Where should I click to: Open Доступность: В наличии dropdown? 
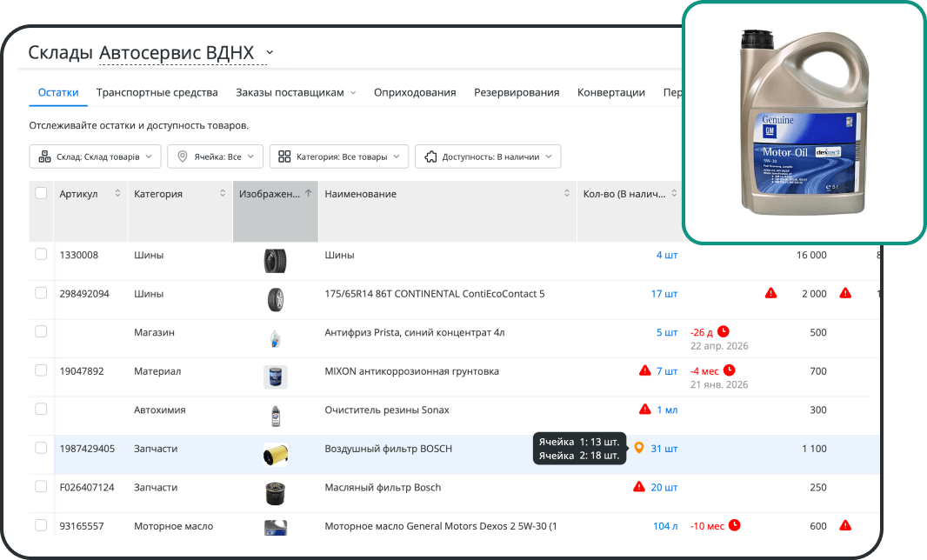(x=488, y=157)
